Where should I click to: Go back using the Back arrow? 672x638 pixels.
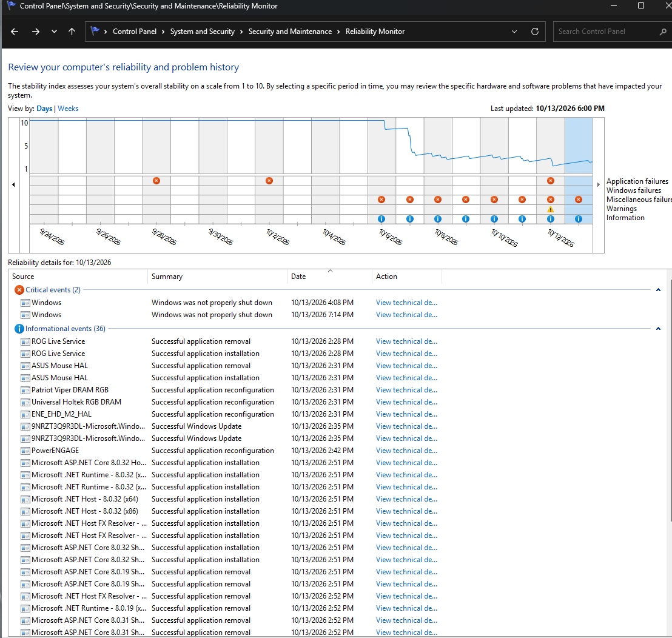coord(15,32)
